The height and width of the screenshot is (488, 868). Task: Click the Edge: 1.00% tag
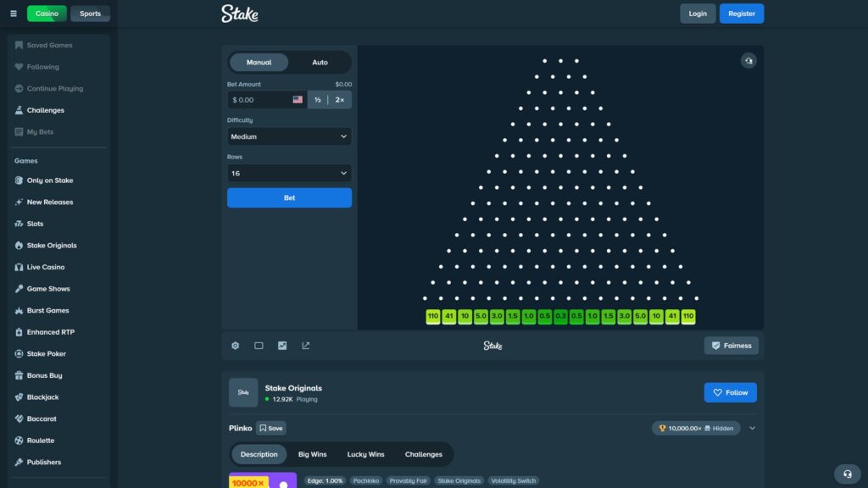325,481
